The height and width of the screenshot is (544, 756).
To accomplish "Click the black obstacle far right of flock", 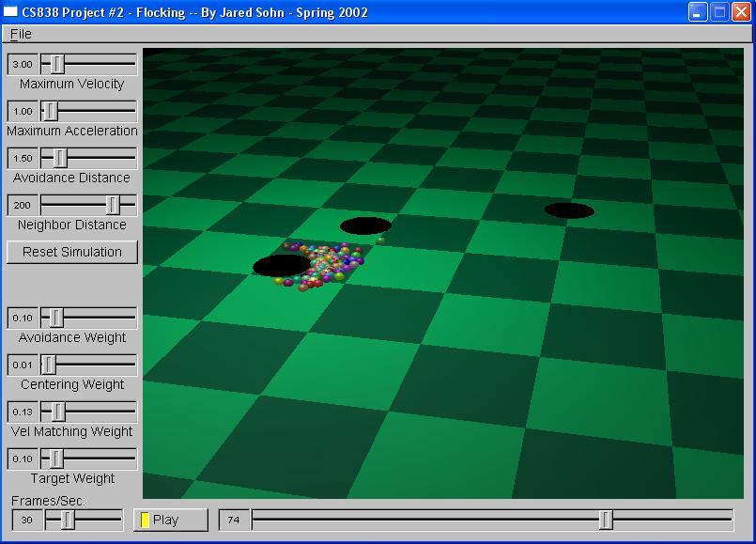I will (569, 210).
